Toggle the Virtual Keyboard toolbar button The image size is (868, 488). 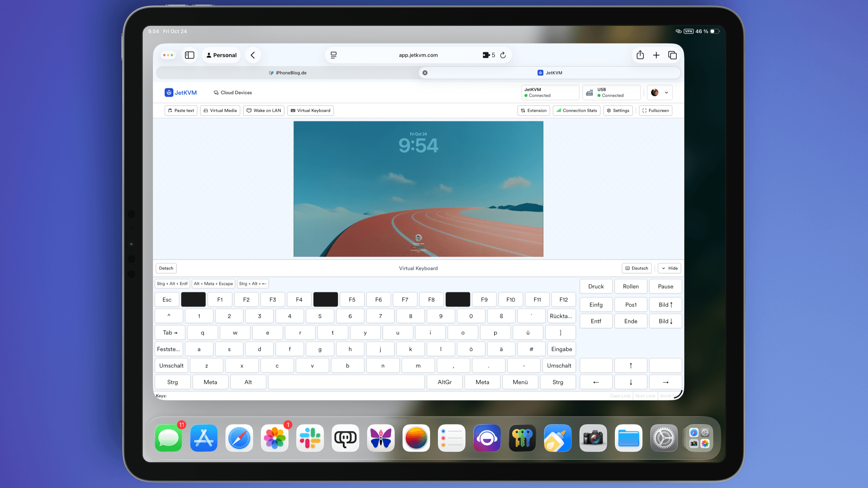[x=310, y=111]
